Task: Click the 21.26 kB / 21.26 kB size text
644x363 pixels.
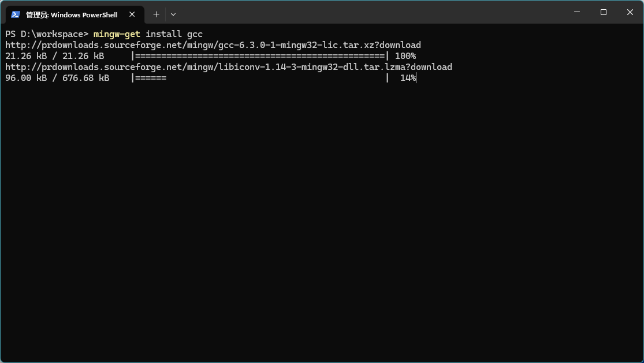Action: click(55, 56)
